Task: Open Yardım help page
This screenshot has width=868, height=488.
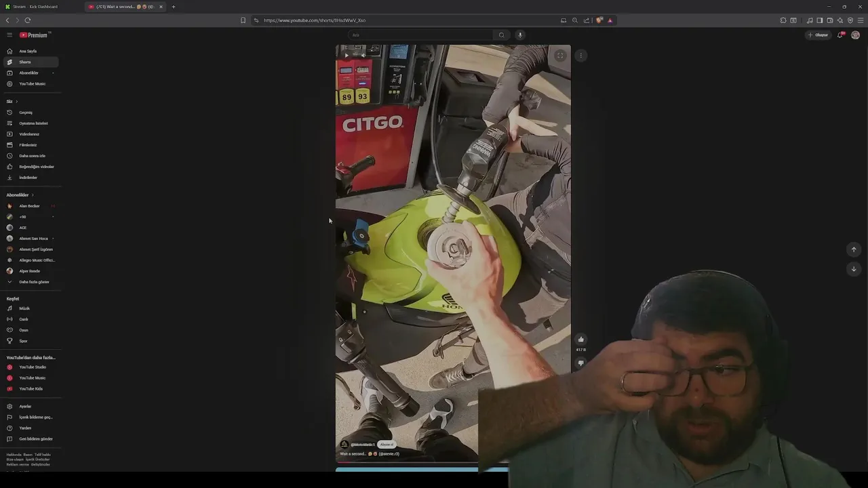Action: point(31,428)
